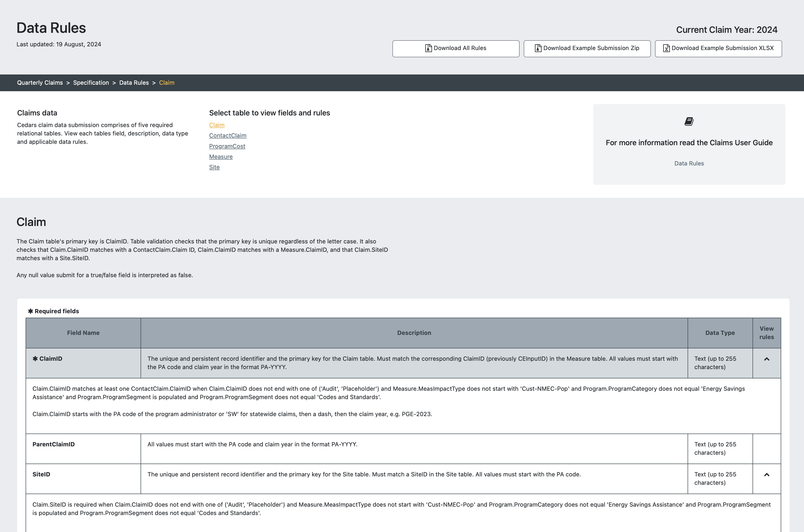
Task: Click the XLSX icon on Download Example Submission XLSX
Action: (666, 48)
